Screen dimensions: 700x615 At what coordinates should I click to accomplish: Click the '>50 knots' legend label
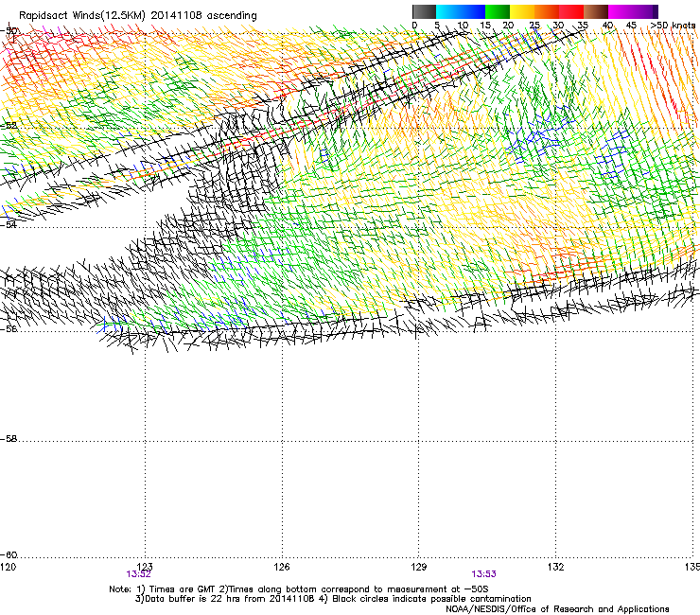pos(673,26)
